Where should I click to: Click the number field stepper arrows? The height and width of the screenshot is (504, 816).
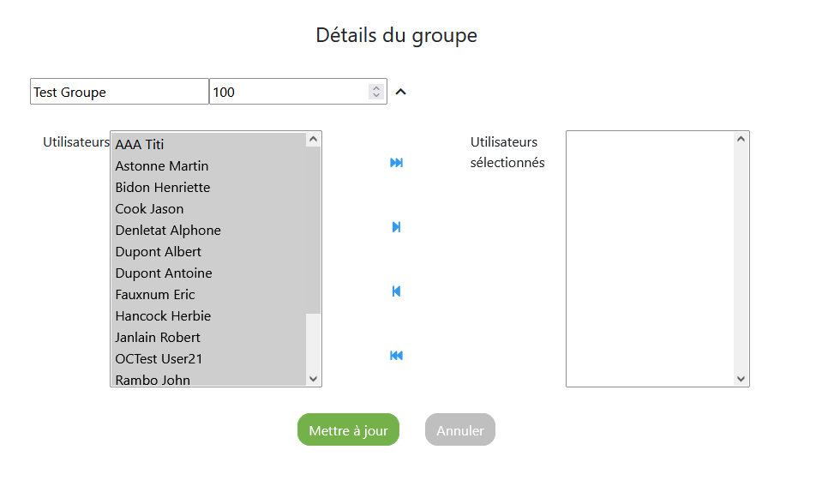[x=375, y=92]
